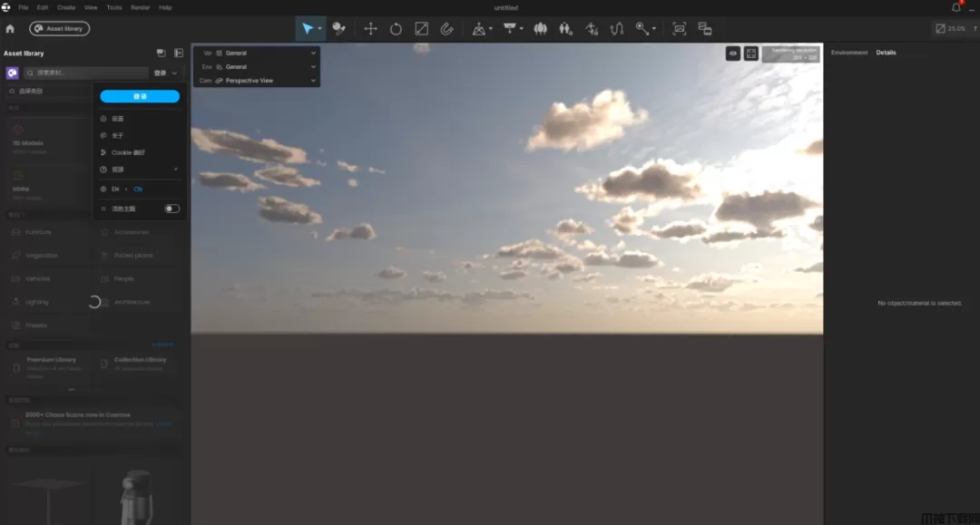Switch to the Environment tab
The height and width of the screenshot is (525, 980).
849,53
